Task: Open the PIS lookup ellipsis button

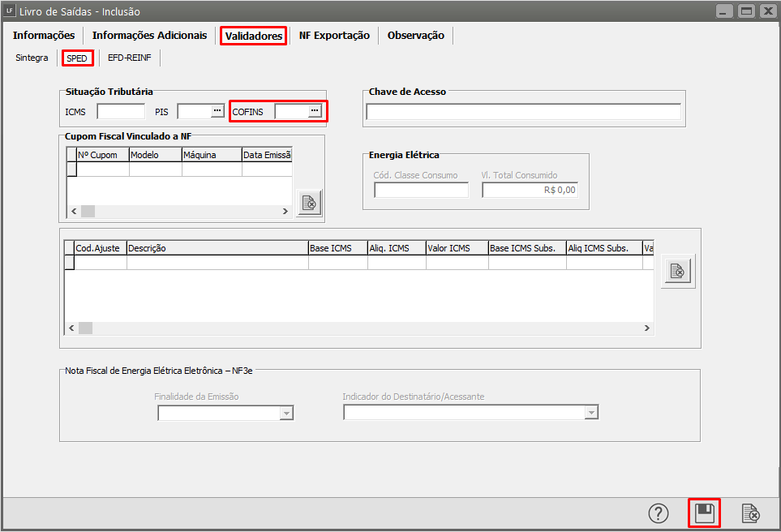Action: click(x=217, y=111)
